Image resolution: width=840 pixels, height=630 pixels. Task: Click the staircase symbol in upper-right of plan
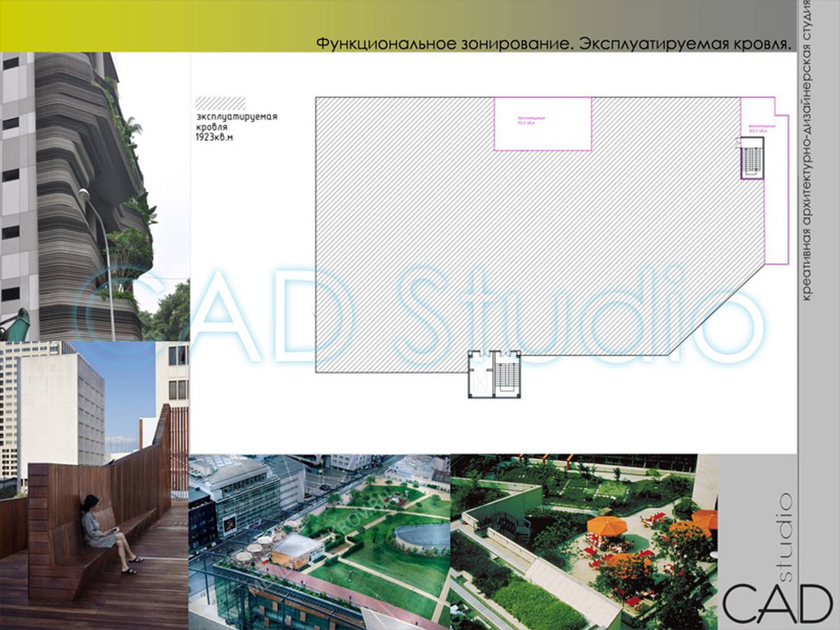pos(753,158)
